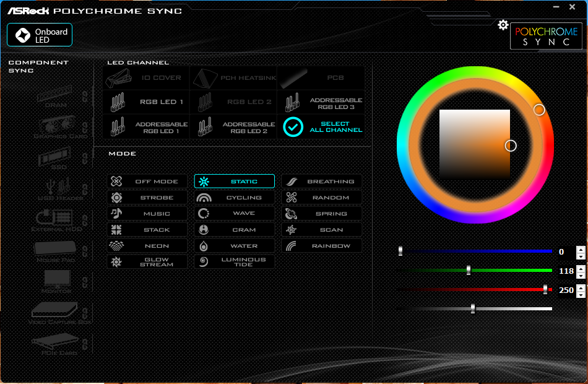Screen dimensions: 588x384
Task: Click the Spring mode icon
Action: (x=291, y=214)
